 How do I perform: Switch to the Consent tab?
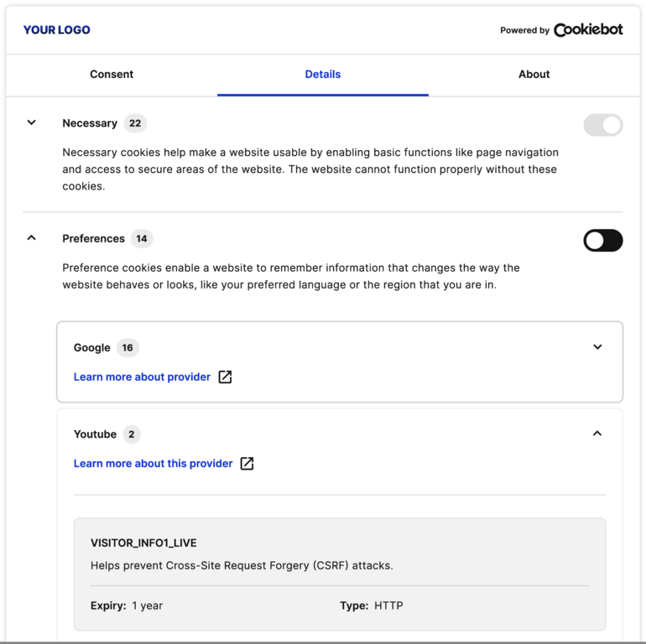(x=112, y=75)
